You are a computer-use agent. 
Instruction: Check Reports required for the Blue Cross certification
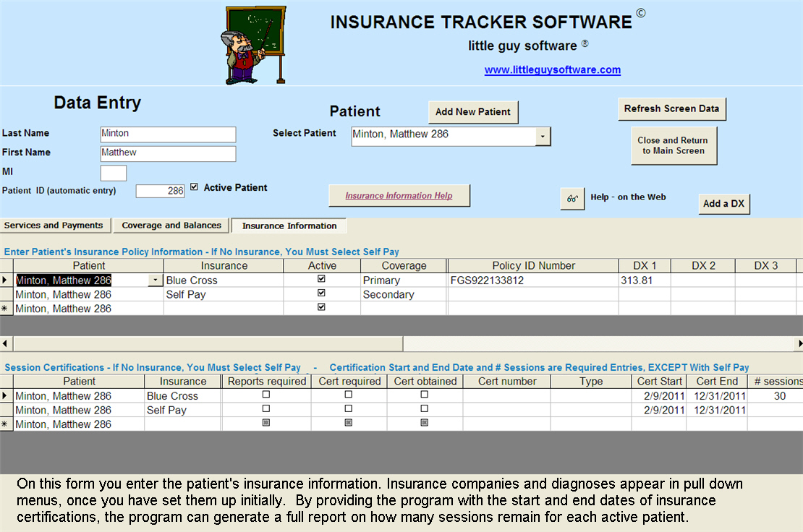[265, 395]
